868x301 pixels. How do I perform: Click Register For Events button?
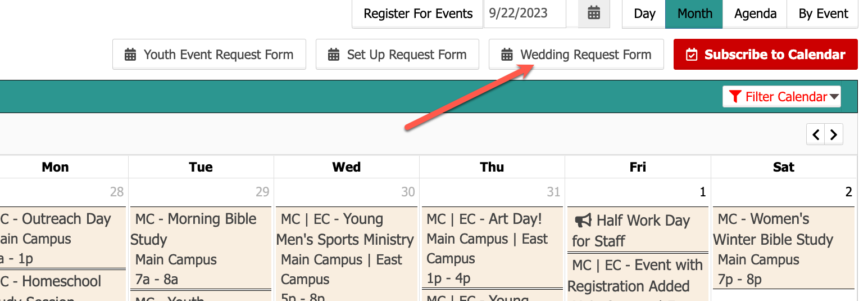(418, 14)
